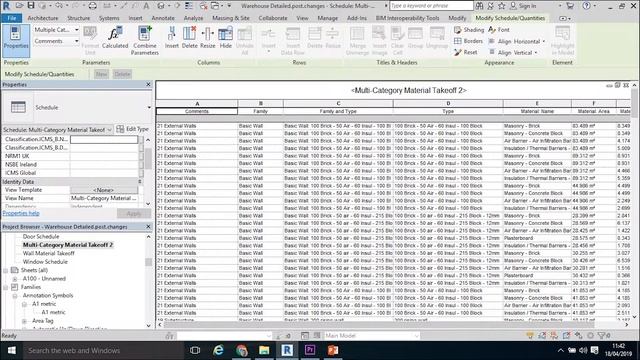Open the Font tool in Appearance panel
The height and width of the screenshot is (360, 640).
pyautogui.click(x=499, y=30)
